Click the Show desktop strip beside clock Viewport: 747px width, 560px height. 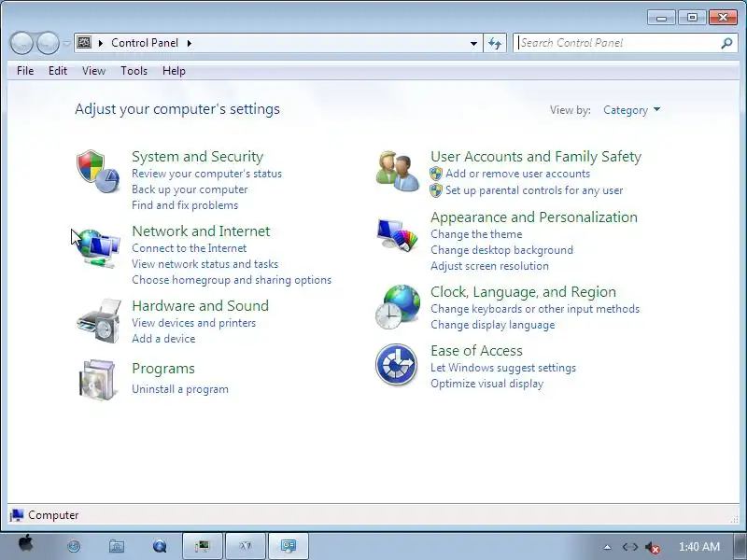point(740,546)
